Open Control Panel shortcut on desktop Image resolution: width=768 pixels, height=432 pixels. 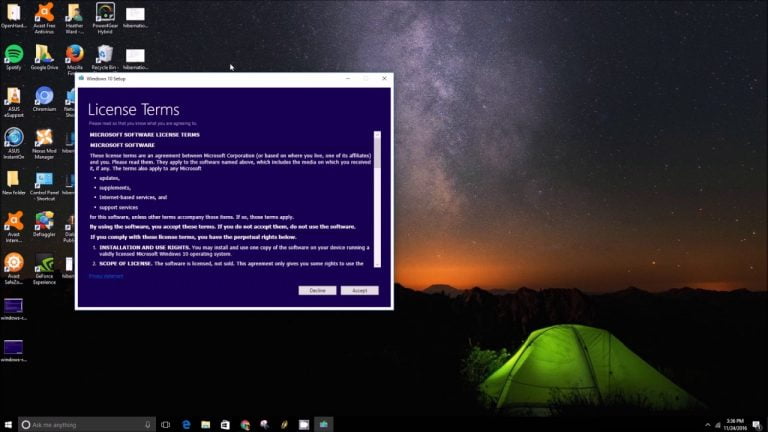click(44, 181)
